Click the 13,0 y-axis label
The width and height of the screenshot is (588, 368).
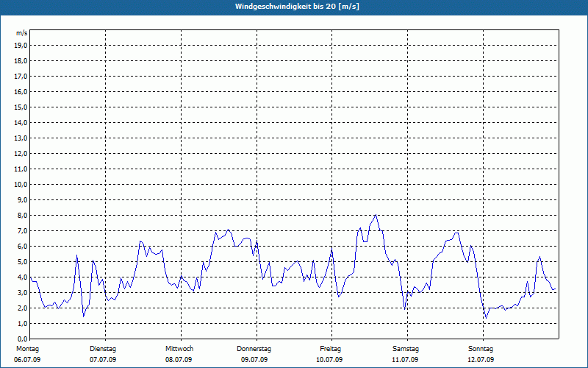coord(21,138)
